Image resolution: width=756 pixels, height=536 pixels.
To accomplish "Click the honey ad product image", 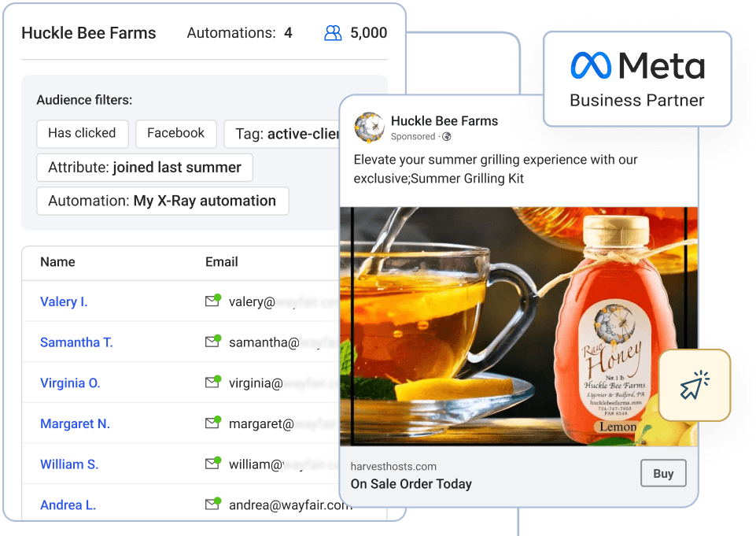I will (x=518, y=327).
